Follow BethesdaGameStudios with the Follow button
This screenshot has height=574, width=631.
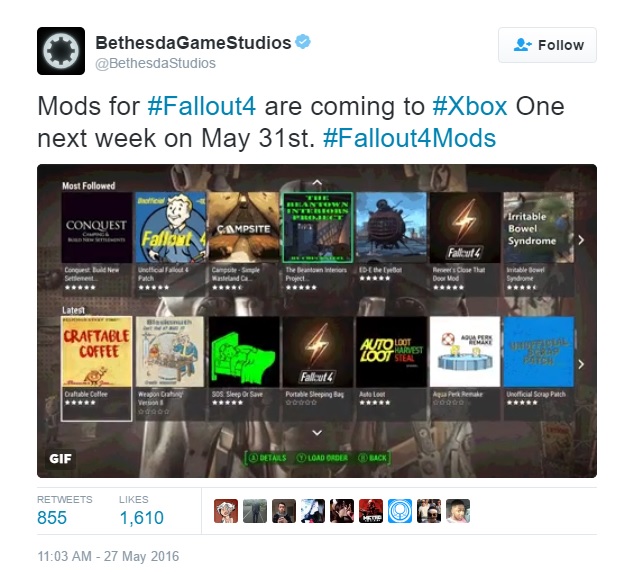(547, 45)
